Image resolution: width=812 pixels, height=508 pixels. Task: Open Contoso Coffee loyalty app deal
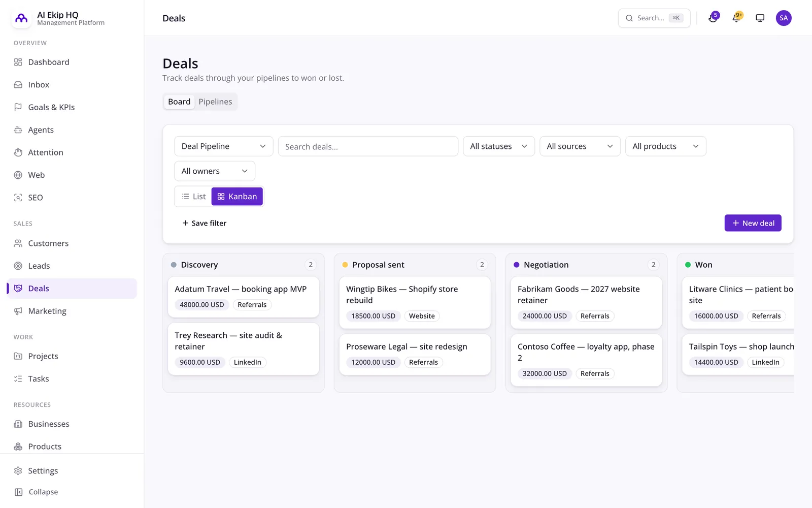[586, 360]
